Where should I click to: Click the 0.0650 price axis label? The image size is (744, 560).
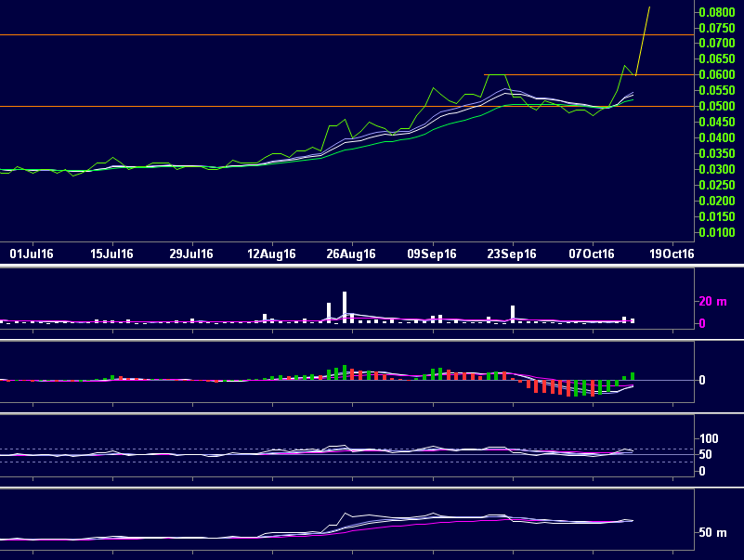point(717,59)
